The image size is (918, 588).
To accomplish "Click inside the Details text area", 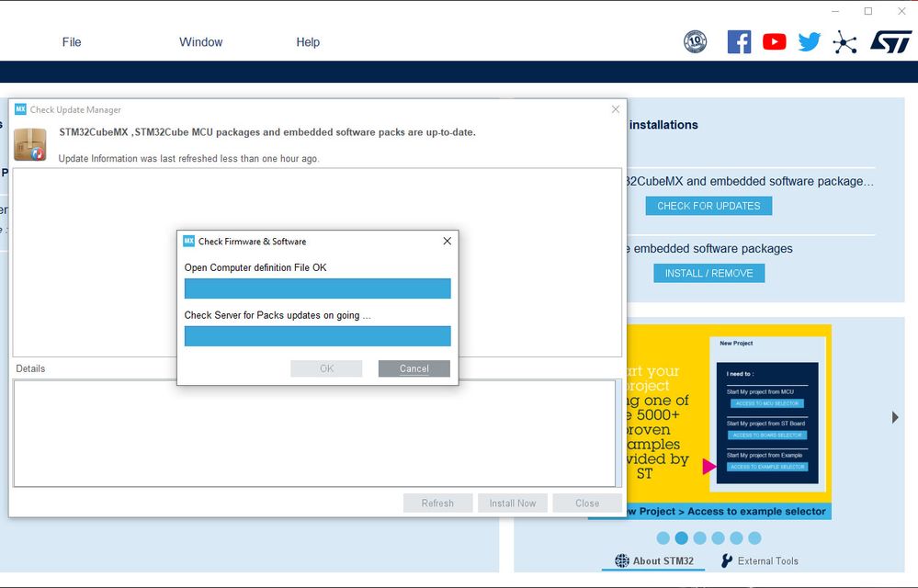I will [314, 433].
